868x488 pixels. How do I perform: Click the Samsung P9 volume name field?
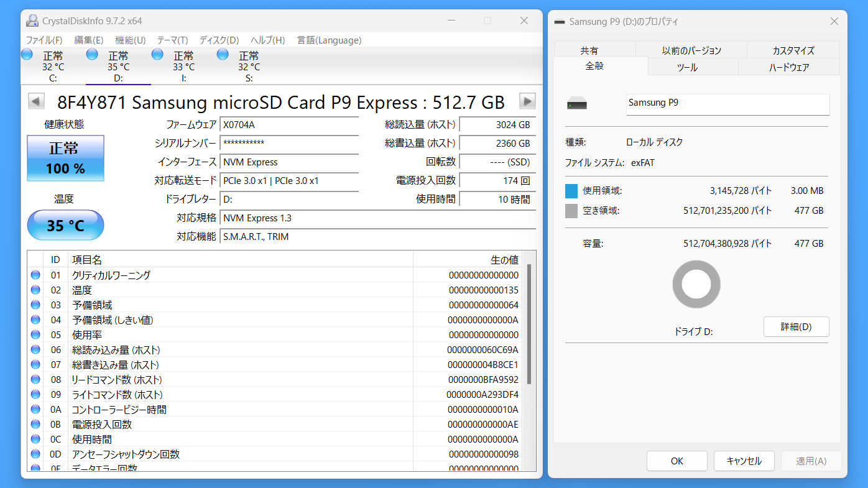click(727, 104)
